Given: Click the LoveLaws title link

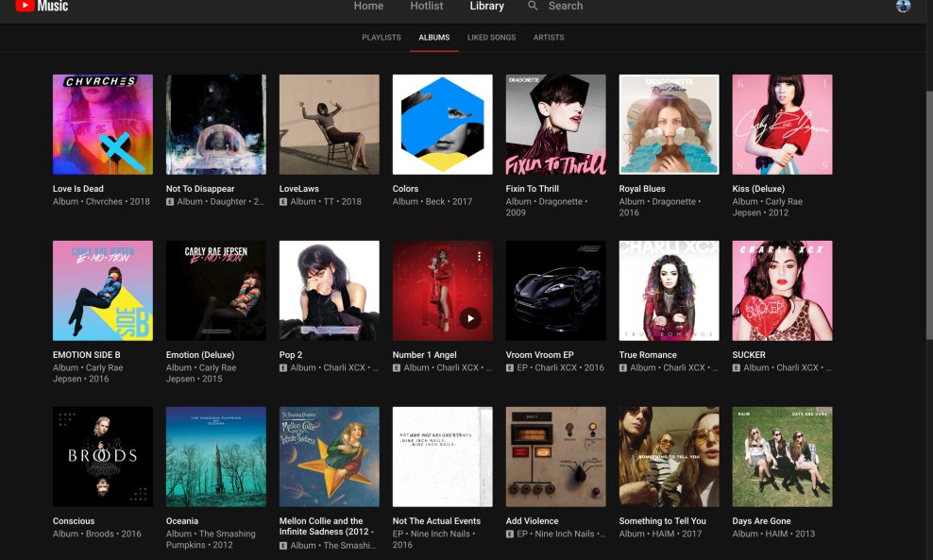Looking at the screenshot, I should point(298,189).
